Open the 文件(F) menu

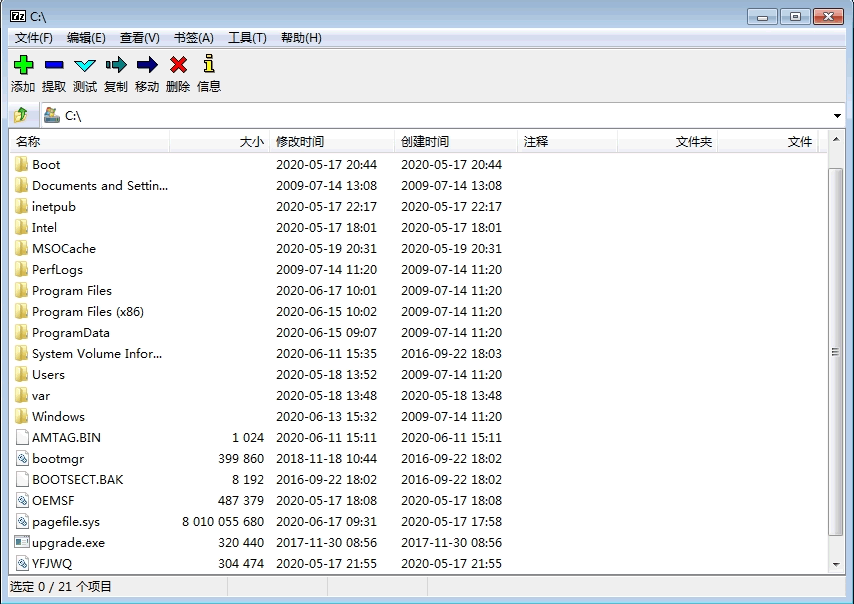click(x=34, y=38)
